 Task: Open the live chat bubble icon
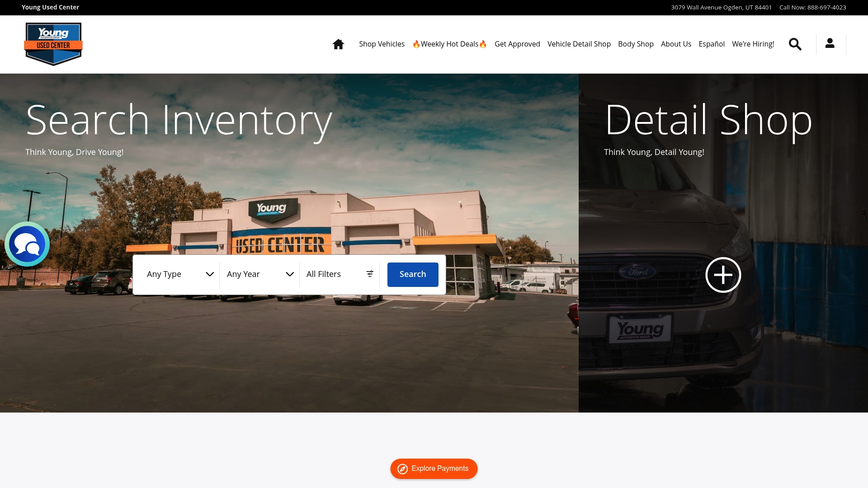pos(27,244)
